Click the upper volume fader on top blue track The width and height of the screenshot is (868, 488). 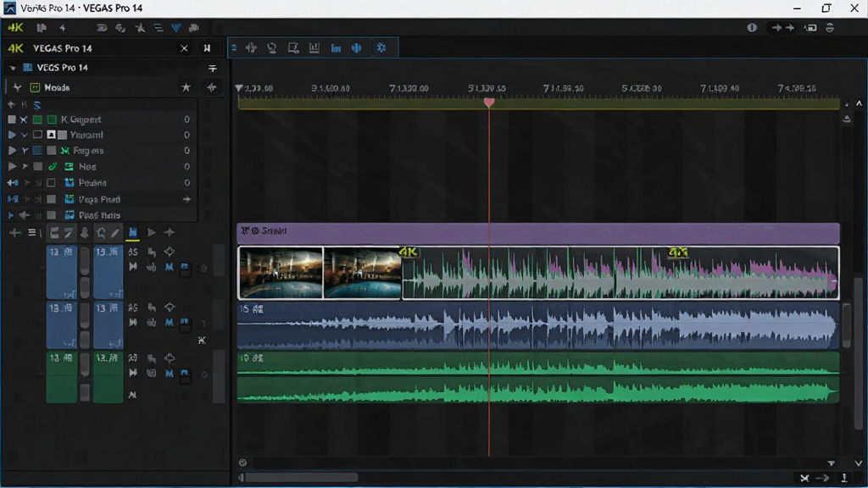click(x=85, y=261)
